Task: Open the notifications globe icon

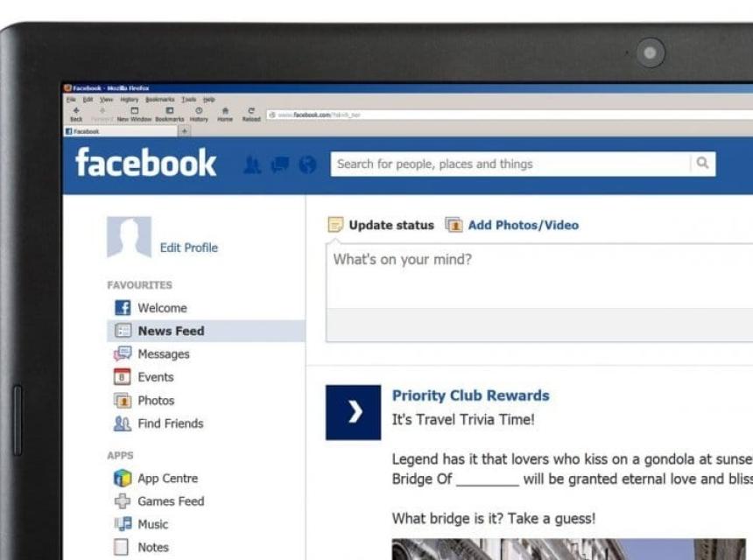Action: click(x=306, y=164)
